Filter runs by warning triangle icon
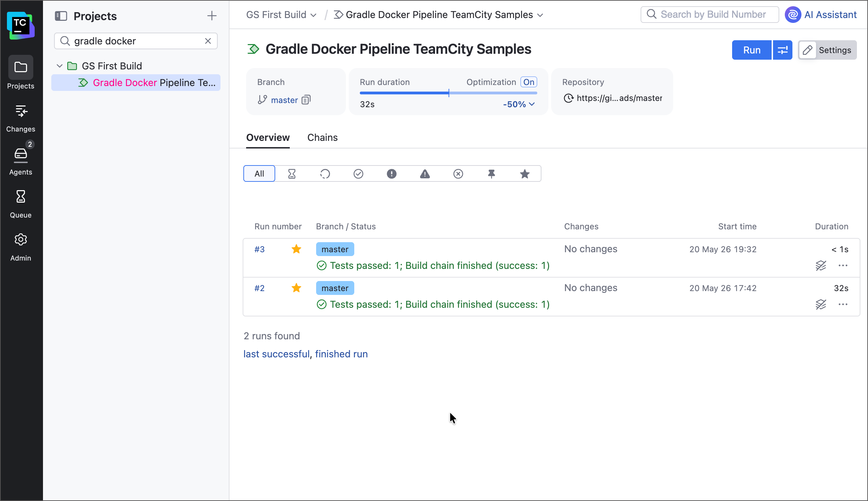This screenshot has height=501, width=868. pos(425,173)
